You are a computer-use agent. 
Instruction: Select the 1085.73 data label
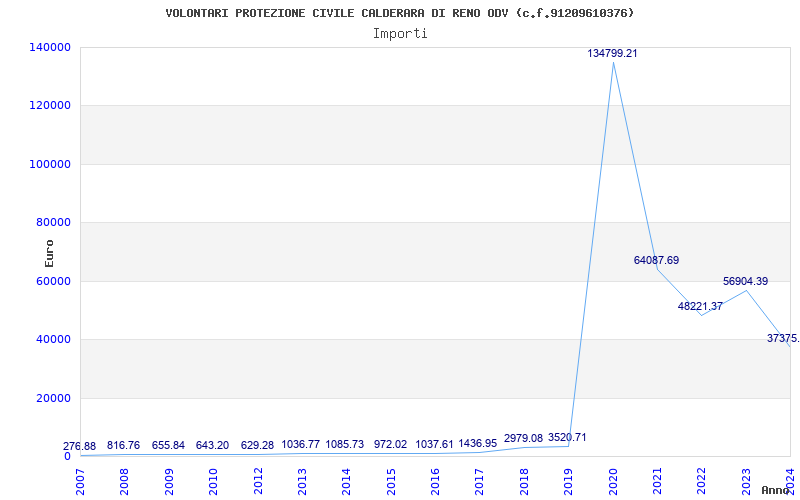(x=345, y=444)
